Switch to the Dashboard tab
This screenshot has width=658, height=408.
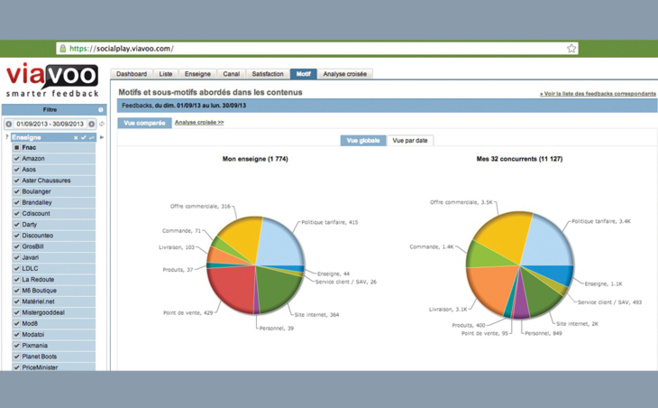[x=131, y=74]
